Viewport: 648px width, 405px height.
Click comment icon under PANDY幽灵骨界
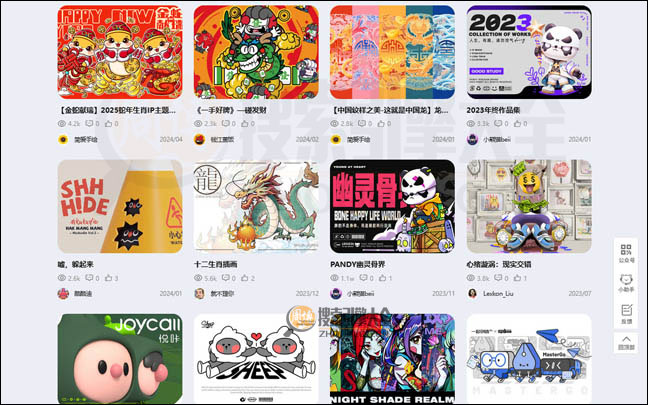[363, 278]
